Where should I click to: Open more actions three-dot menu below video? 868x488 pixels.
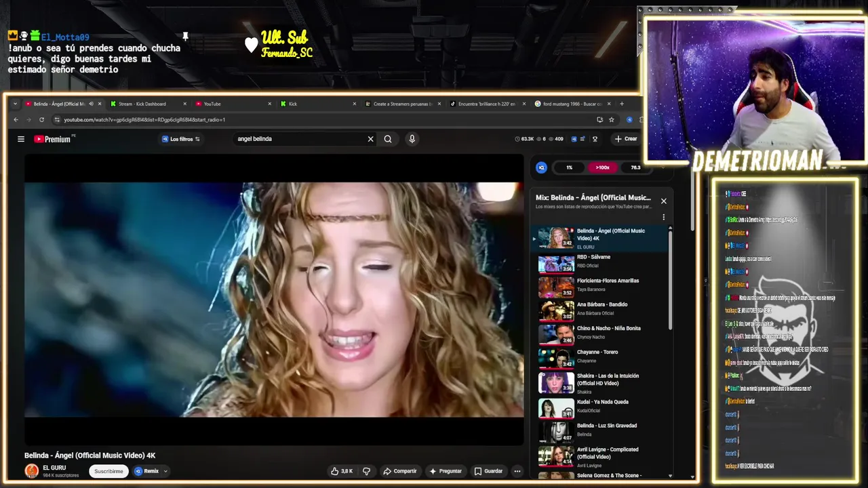coord(517,471)
